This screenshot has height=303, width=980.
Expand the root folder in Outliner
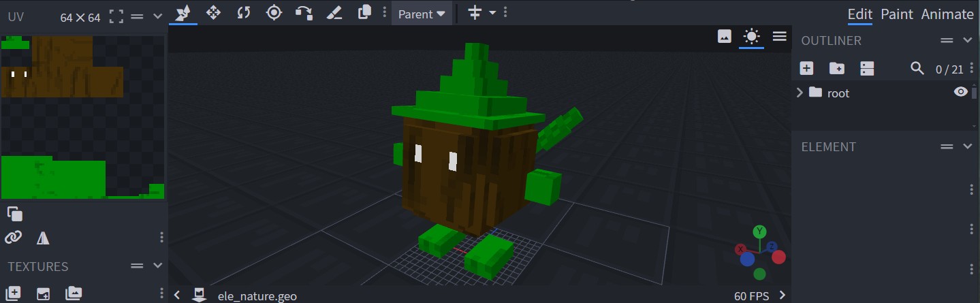[x=800, y=93]
